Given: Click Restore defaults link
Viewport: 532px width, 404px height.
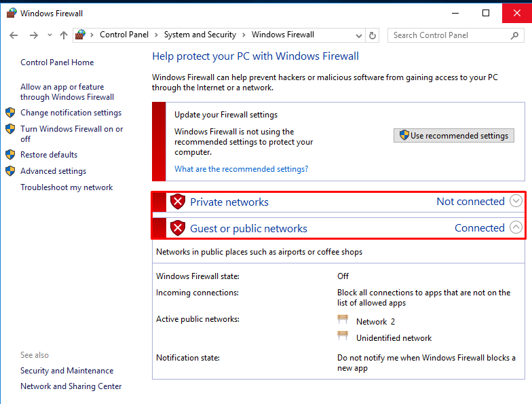Looking at the screenshot, I should [49, 155].
